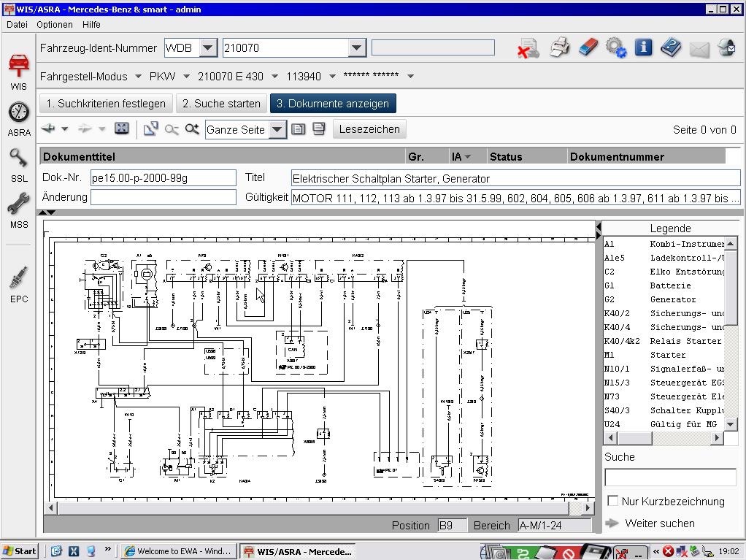The height and width of the screenshot is (560, 746).
Task: Click the legend vertical scrollbar thumb
Action: [x=730, y=288]
